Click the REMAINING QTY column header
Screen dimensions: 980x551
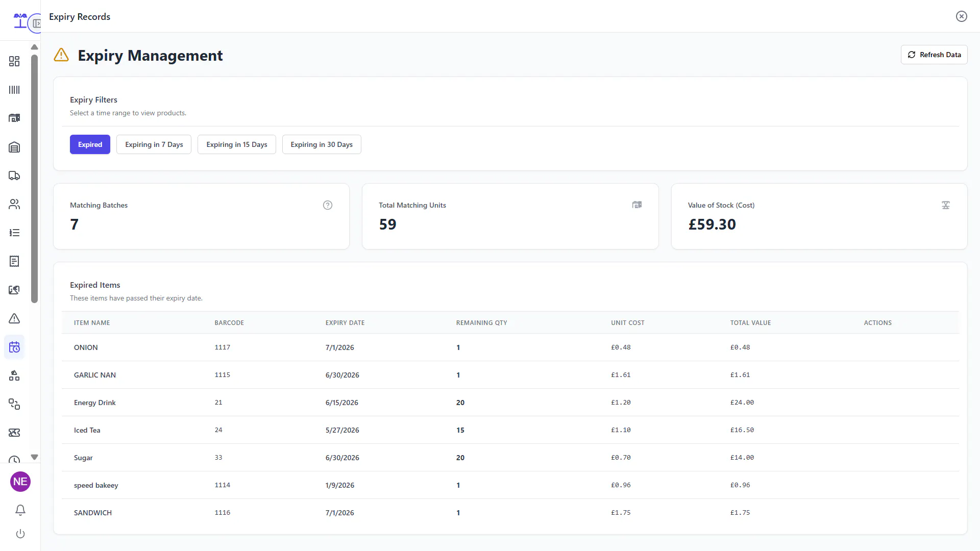(481, 323)
